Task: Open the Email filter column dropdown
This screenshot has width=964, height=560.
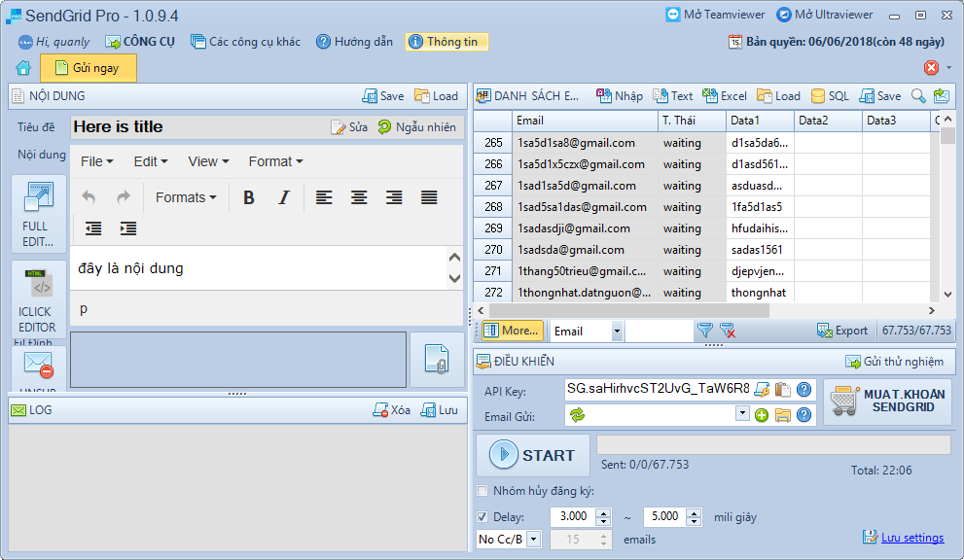Action: 617,332
